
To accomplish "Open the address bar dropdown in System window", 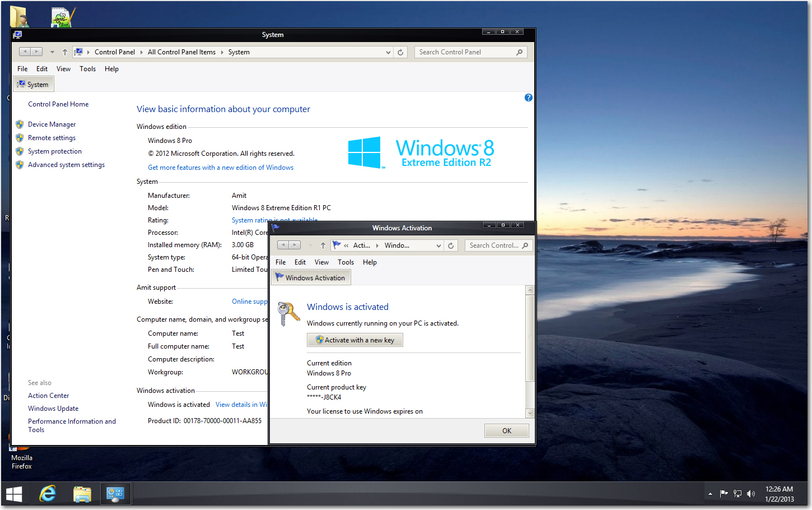I will tap(388, 52).
